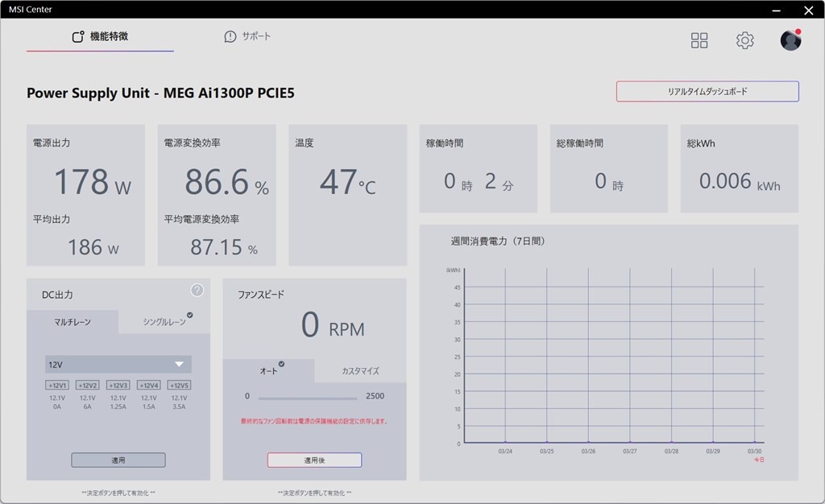Click the 0.006 kWh value
The image size is (825, 504).
pos(740,181)
